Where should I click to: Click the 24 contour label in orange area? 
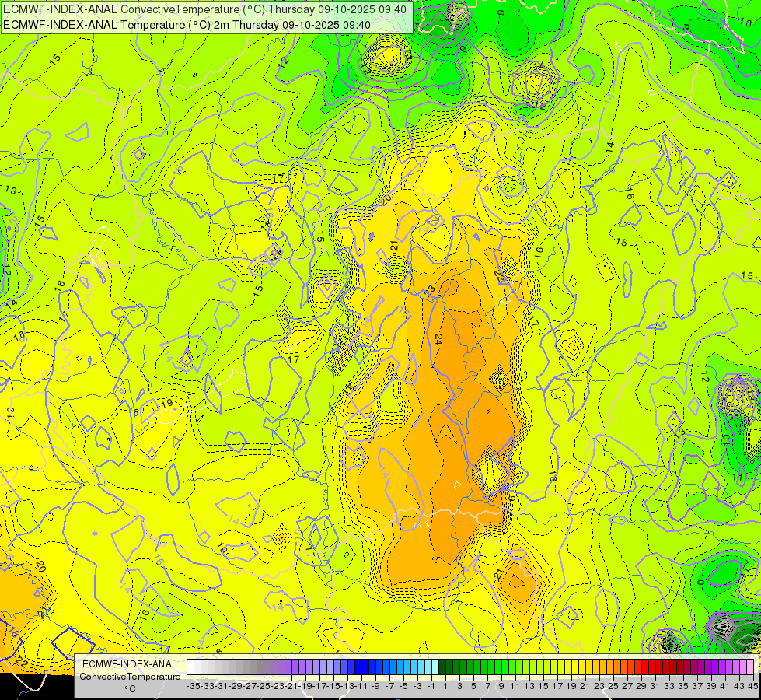point(438,340)
